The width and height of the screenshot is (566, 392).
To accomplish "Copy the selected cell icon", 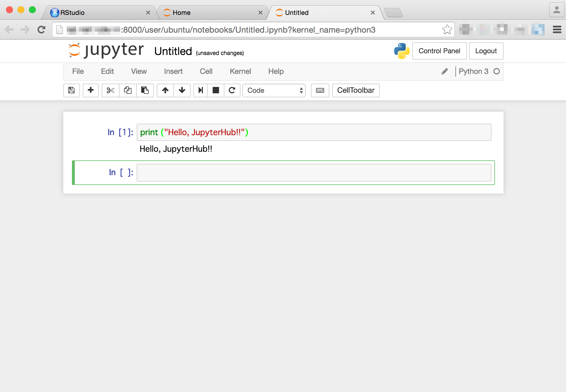I will click(x=128, y=90).
